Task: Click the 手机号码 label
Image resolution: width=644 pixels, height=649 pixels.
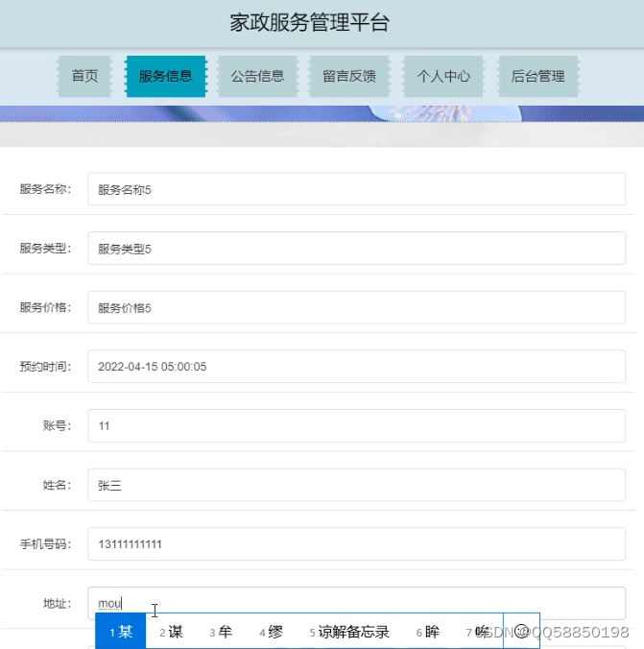Action: pyautogui.click(x=45, y=543)
